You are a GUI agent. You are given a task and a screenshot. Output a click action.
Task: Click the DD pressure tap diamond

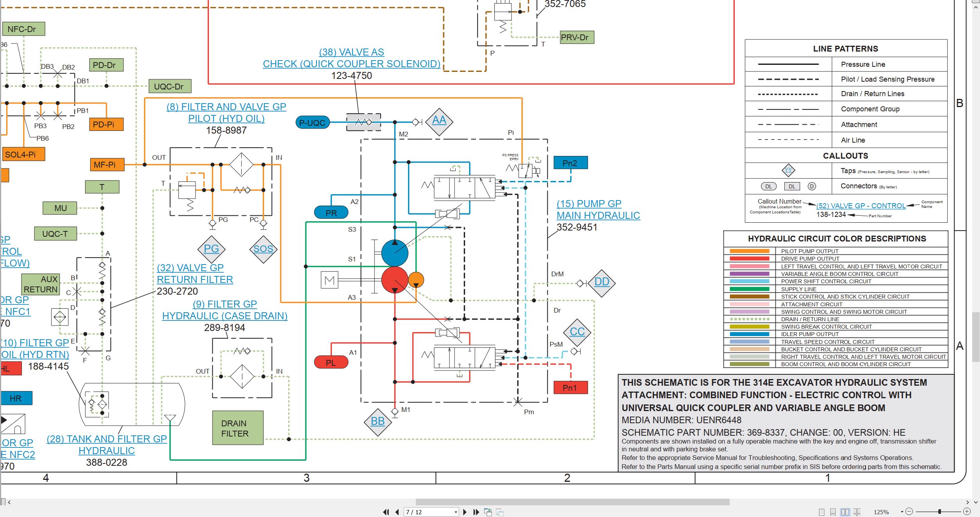pos(602,283)
